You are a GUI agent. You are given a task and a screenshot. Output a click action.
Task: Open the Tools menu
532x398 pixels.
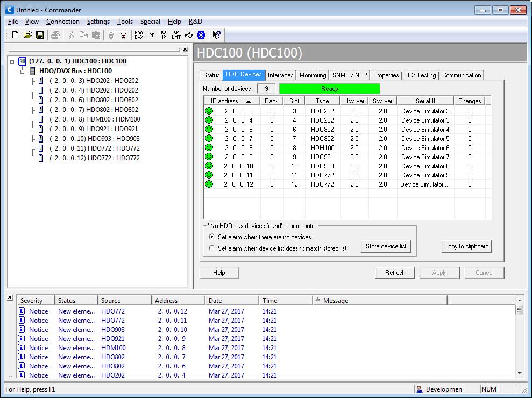click(125, 22)
